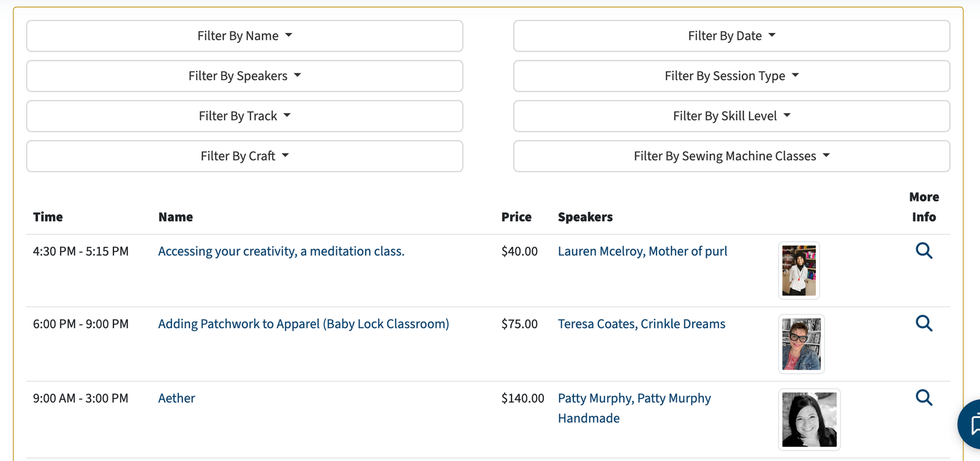This screenshot has height=461, width=980.
Task: Expand Filter By Date dropdown
Action: pyautogui.click(x=731, y=36)
